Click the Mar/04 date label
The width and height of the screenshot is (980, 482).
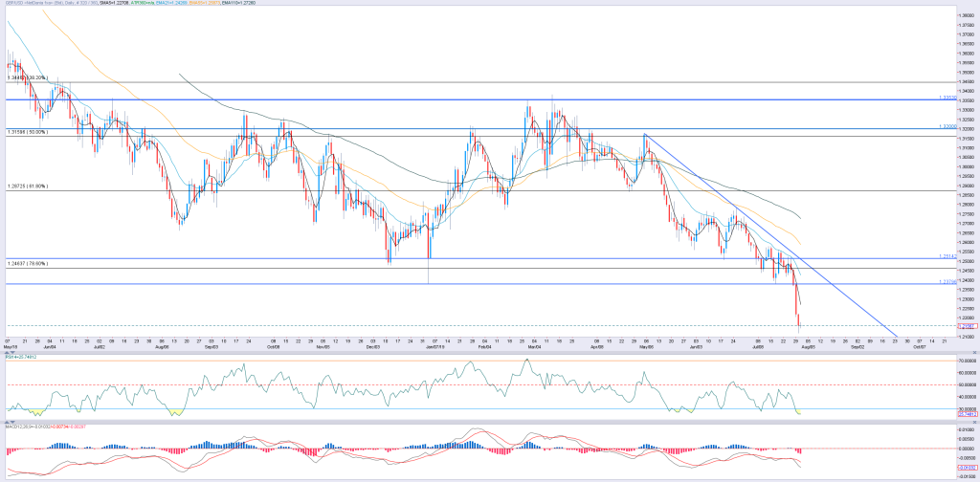[532, 345]
